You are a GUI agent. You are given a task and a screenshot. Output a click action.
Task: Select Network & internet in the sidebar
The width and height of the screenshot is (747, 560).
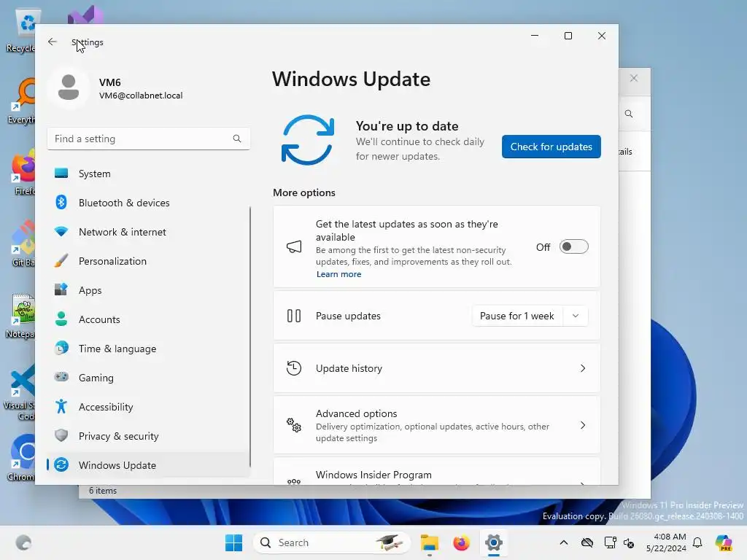click(x=148, y=232)
